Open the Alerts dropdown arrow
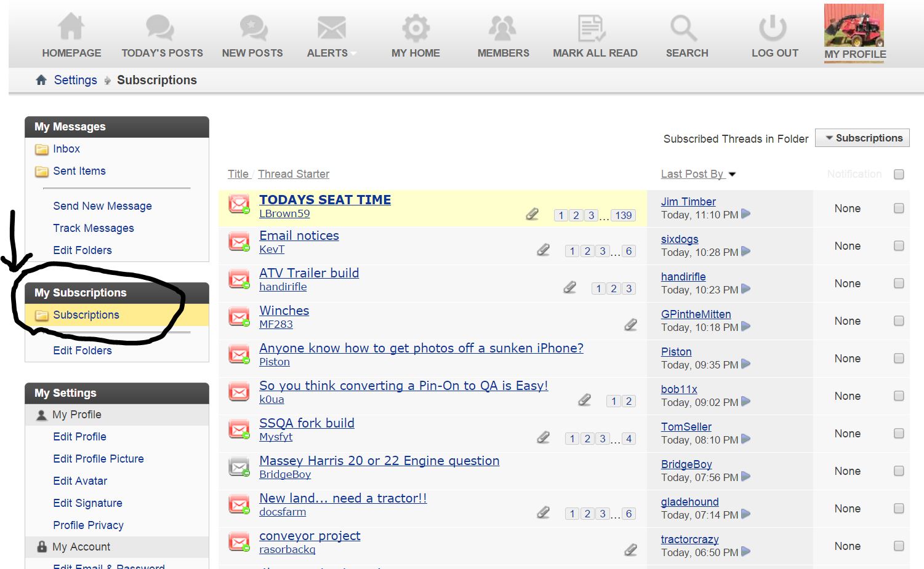 354,54
